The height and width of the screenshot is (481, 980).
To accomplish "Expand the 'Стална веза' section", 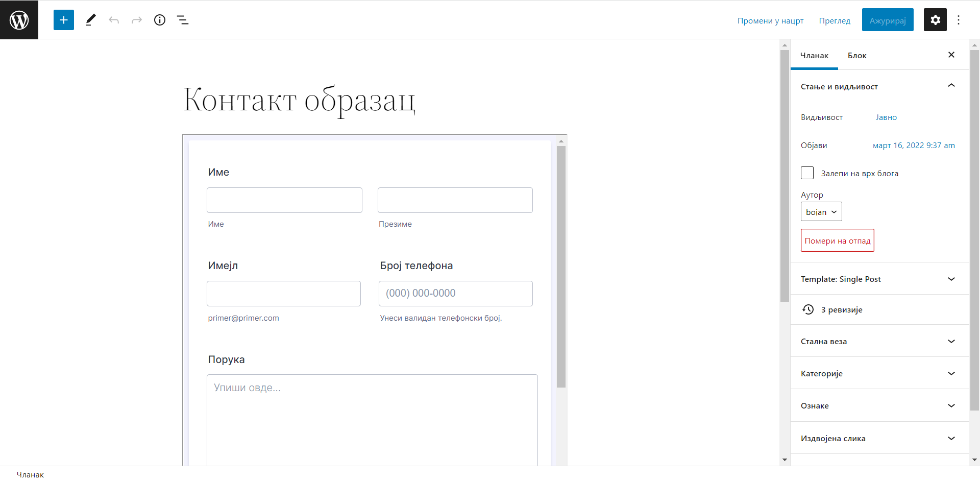I will [x=880, y=341].
